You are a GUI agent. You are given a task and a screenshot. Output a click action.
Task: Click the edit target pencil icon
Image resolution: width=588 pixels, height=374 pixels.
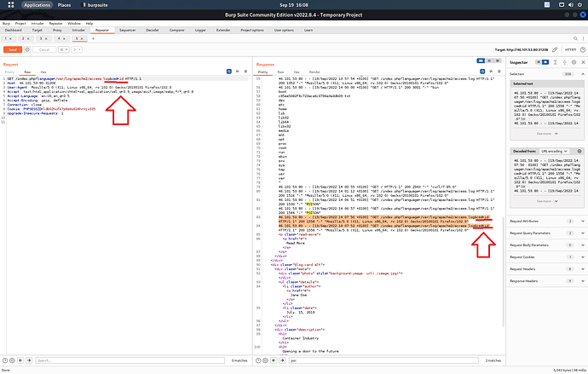pyautogui.click(x=555, y=49)
